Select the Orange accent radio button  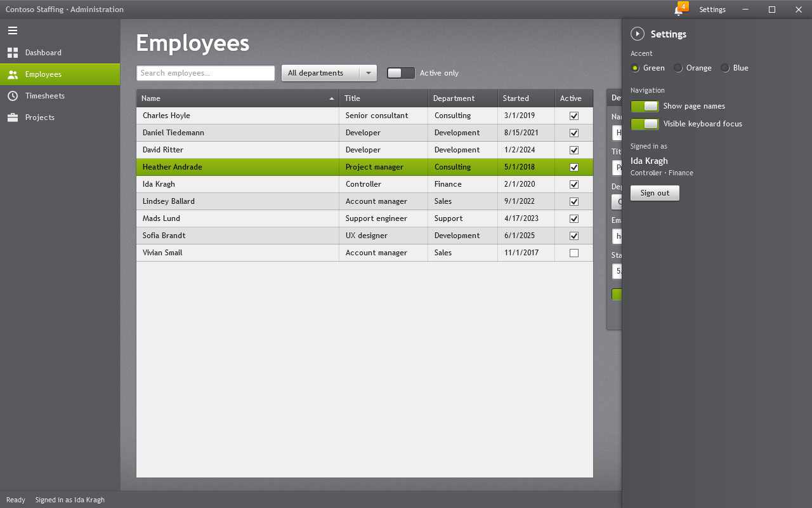pos(678,68)
